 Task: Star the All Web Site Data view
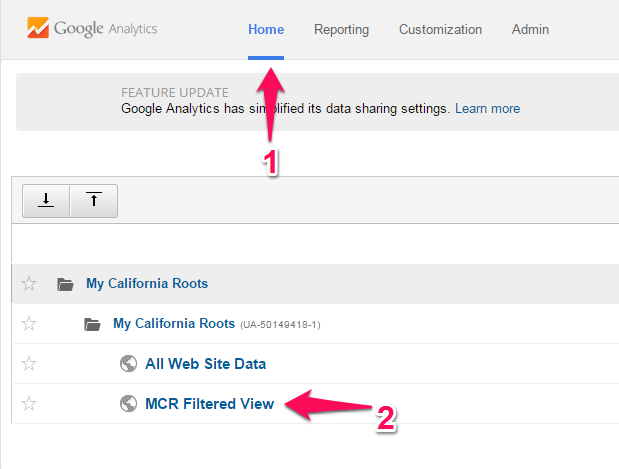29,364
